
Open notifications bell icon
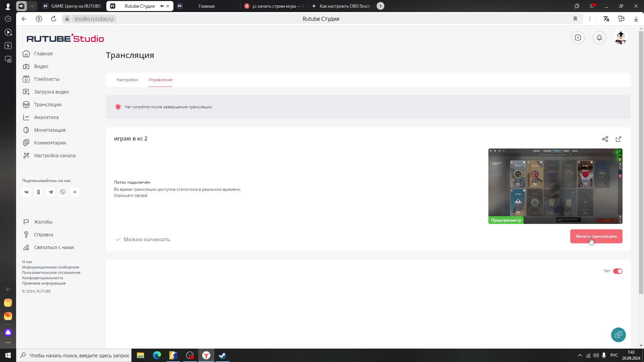pos(599,38)
